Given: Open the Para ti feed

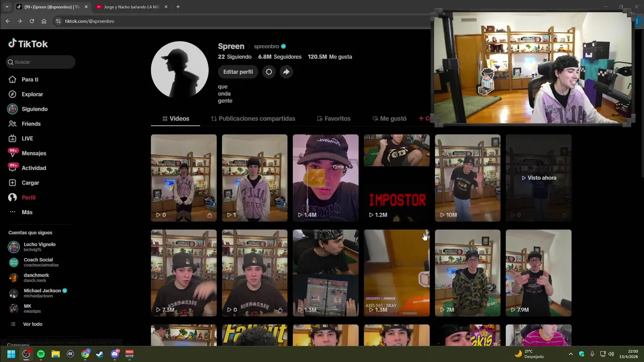Looking at the screenshot, I should click(x=30, y=79).
